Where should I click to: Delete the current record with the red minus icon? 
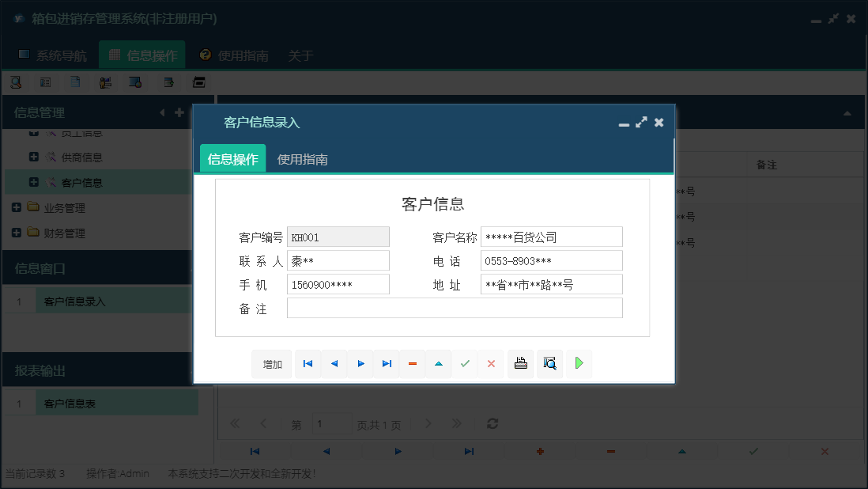coord(412,363)
